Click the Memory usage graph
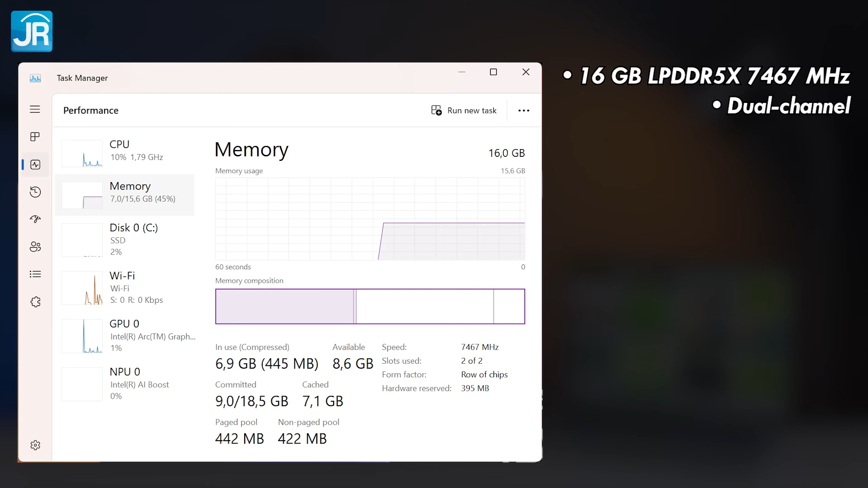868x488 pixels. 370,219
